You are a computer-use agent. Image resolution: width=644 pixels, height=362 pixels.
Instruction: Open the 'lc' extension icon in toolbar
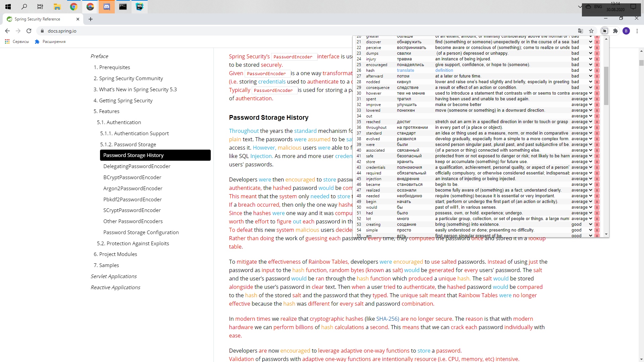(604, 31)
